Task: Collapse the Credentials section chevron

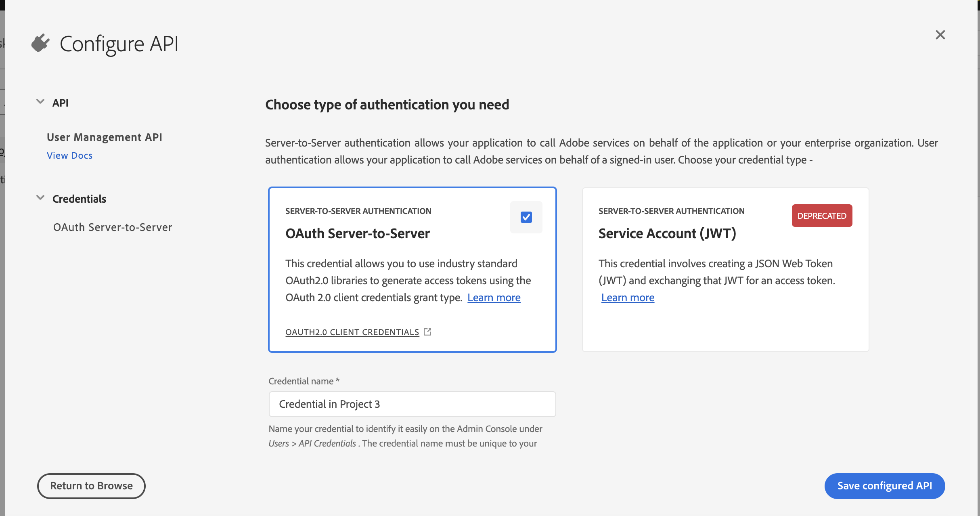Action: point(40,198)
